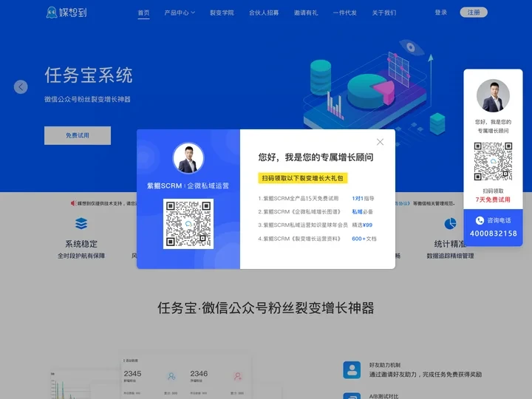Click the 免费试用 button
This screenshot has width=532, height=399.
(x=78, y=135)
